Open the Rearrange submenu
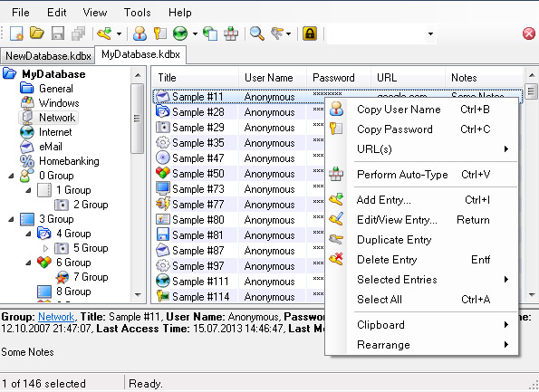 point(421,345)
